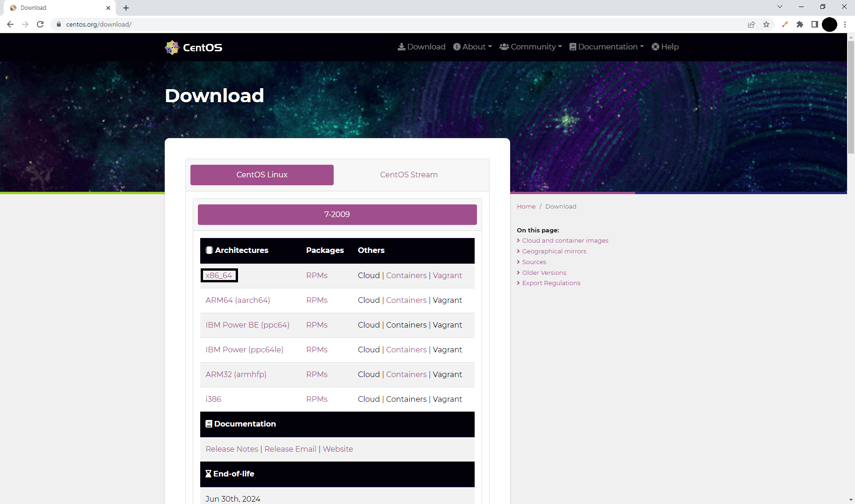Open RPMs for ppc64le row

(317, 350)
